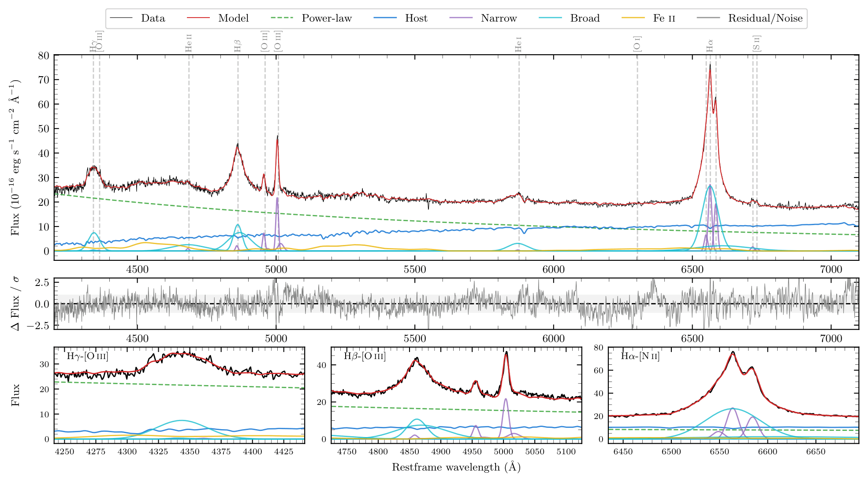
Task: Click the Hγ-[O III] inset panel title
Action: tap(87, 356)
